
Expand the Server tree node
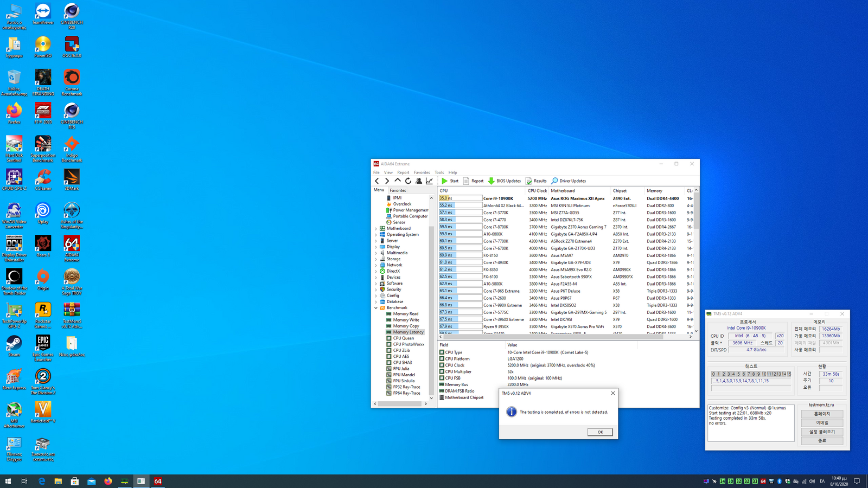376,241
